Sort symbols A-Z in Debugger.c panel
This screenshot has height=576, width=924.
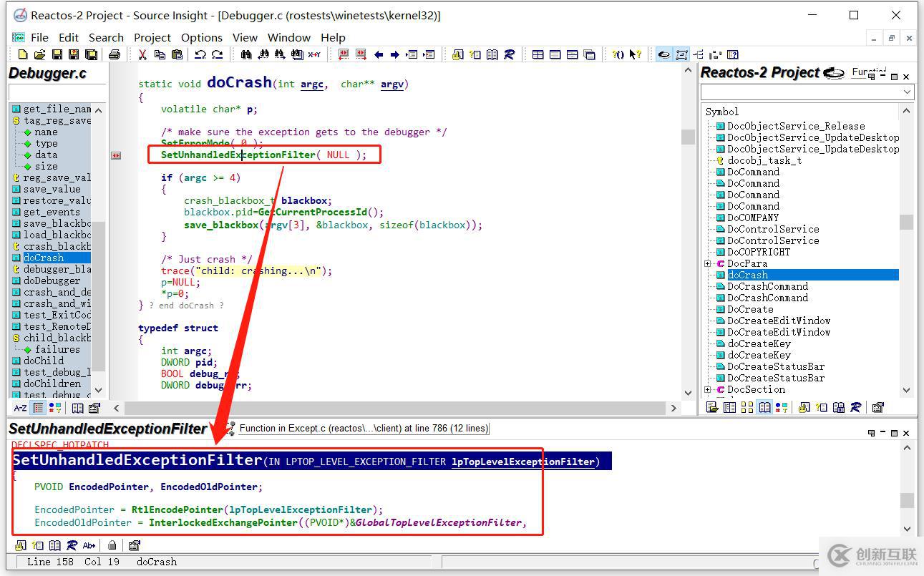20,408
